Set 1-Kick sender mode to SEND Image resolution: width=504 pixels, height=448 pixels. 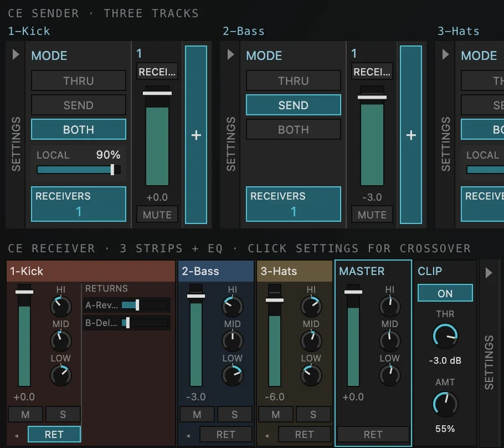tap(79, 105)
